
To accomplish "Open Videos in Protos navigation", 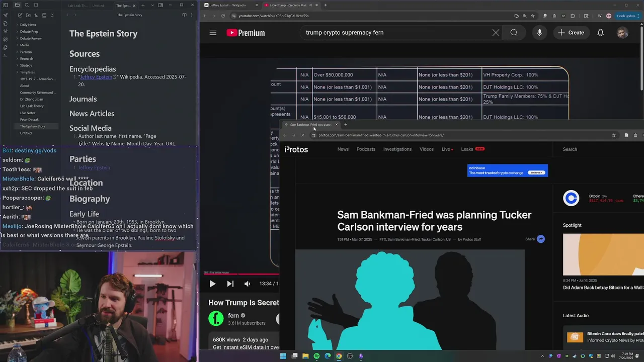I will coord(427,149).
